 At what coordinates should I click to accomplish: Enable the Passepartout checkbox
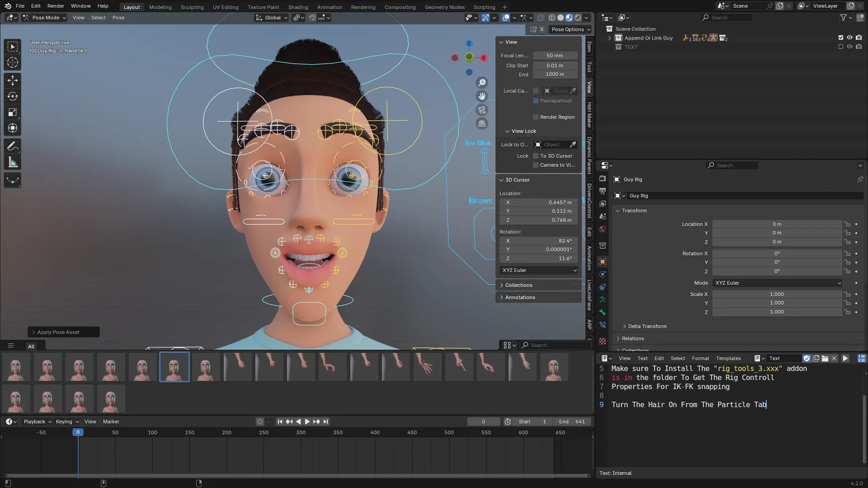click(537, 101)
